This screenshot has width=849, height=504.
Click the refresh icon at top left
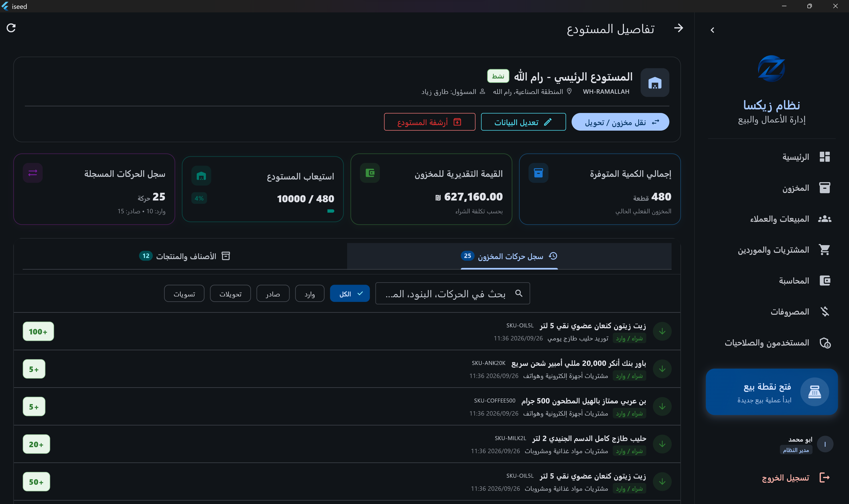tap(11, 28)
